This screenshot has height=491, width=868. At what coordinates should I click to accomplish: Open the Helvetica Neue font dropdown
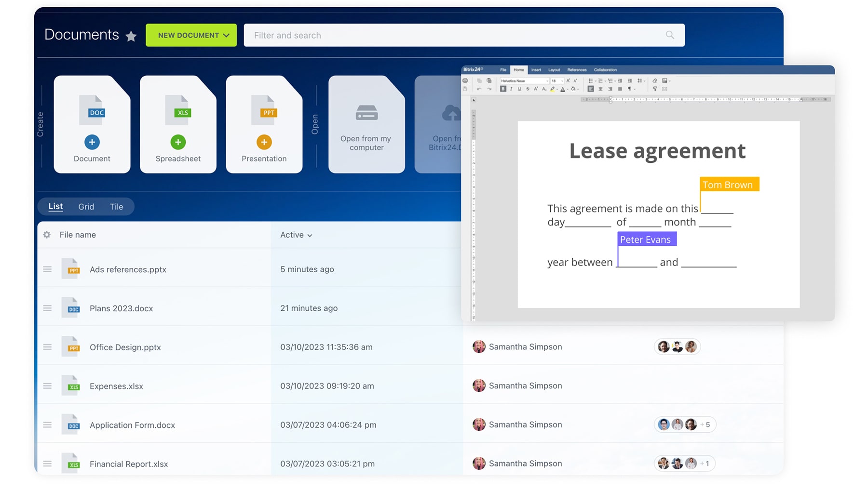point(524,81)
